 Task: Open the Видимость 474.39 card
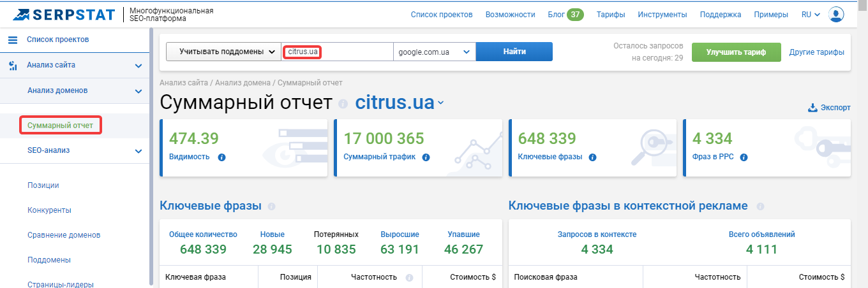[243, 148]
